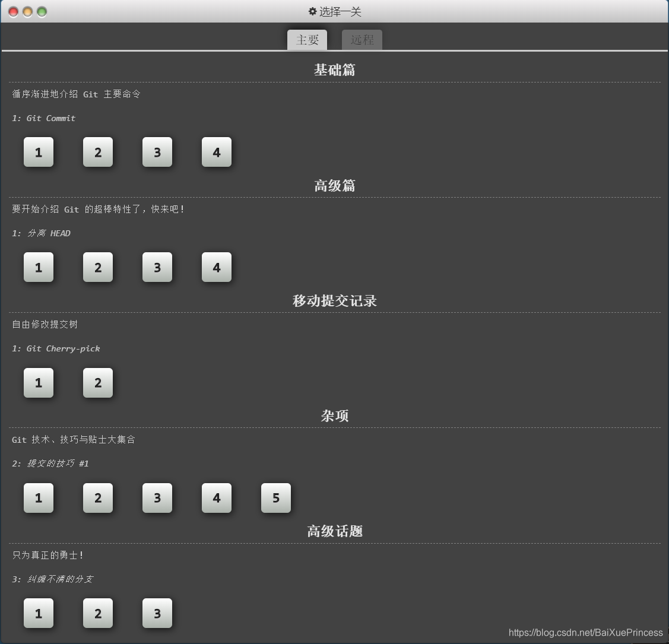Click the '2: 提交的技巧 #1' level label
The width and height of the screenshot is (669, 644).
pos(50,464)
